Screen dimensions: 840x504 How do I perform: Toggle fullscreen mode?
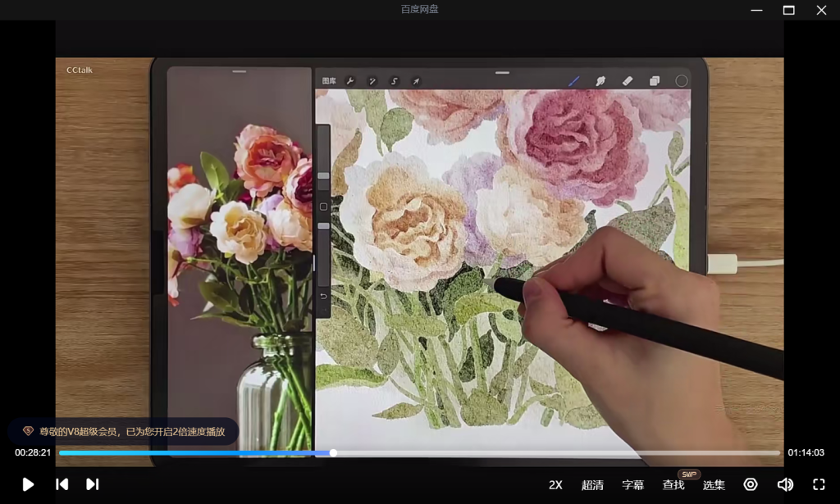(818, 484)
